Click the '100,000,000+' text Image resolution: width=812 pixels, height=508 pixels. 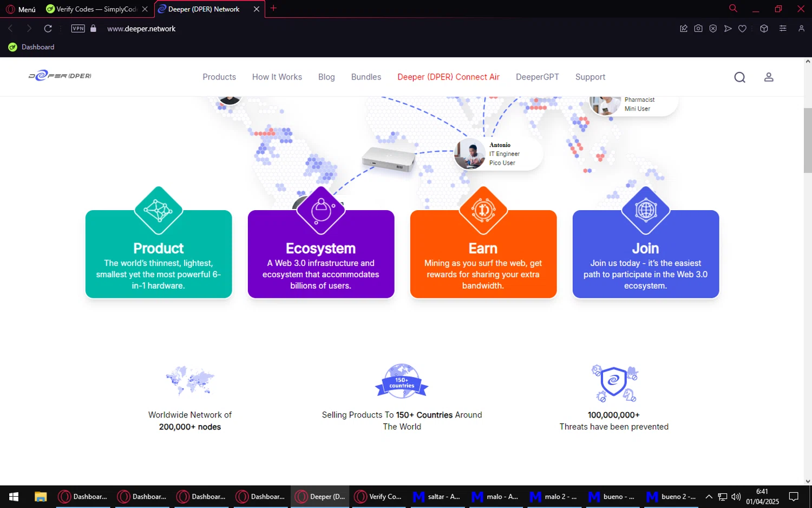coord(614,415)
